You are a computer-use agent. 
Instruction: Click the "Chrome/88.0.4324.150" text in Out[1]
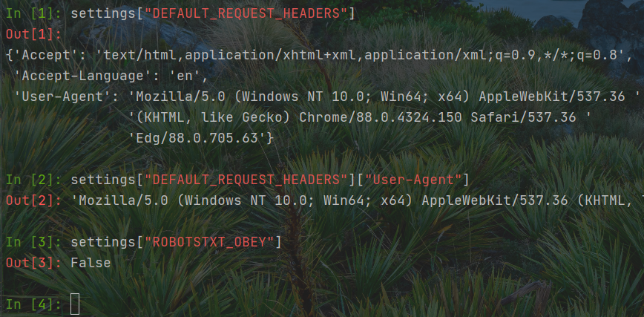tap(381, 117)
